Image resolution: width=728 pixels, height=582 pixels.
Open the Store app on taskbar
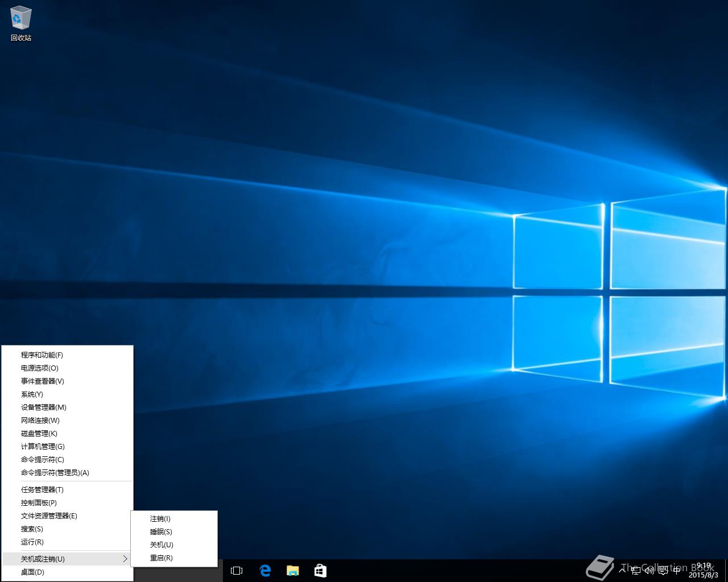[x=320, y=571]
